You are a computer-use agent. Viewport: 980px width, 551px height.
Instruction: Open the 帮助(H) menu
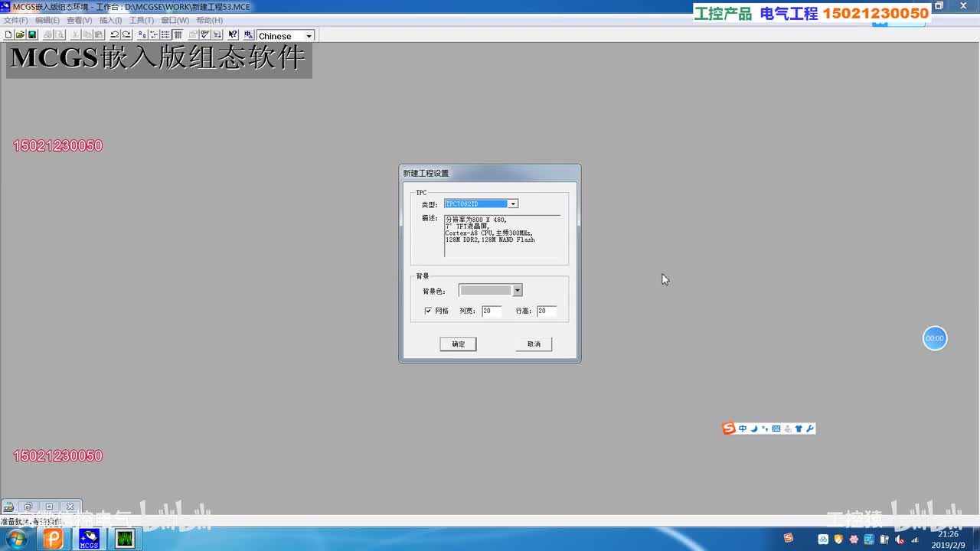210,20
